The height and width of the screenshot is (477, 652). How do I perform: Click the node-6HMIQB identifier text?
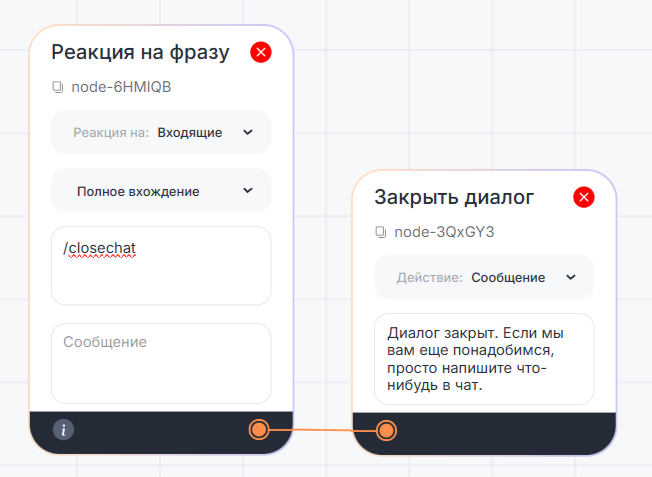[x=121, y=87]
